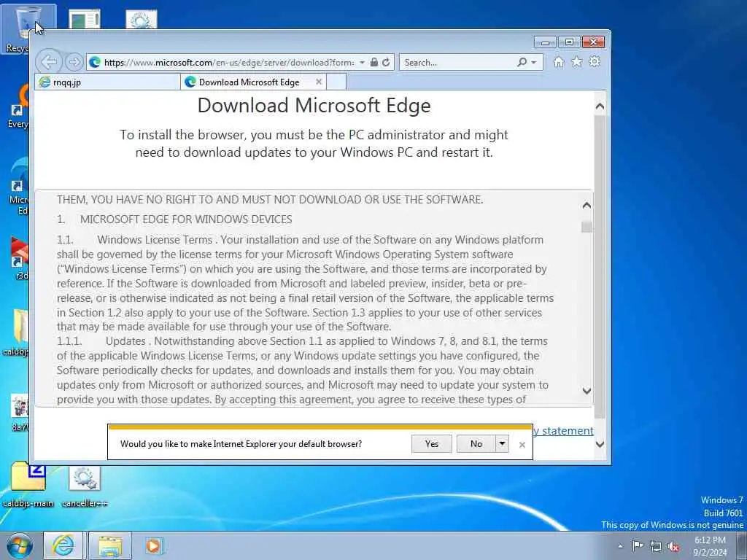Click page scrollbar down arrow
The image size is (747, 560).
point(600,444)
